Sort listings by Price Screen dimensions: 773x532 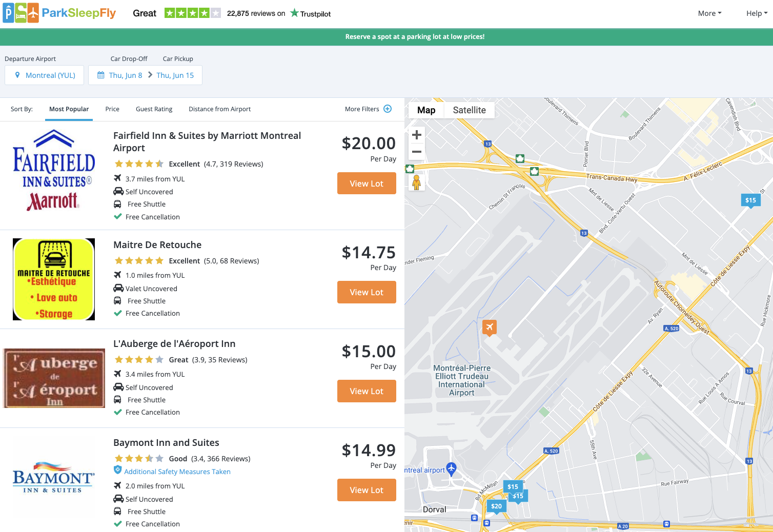pyautogui.click(x=112, y=109)
